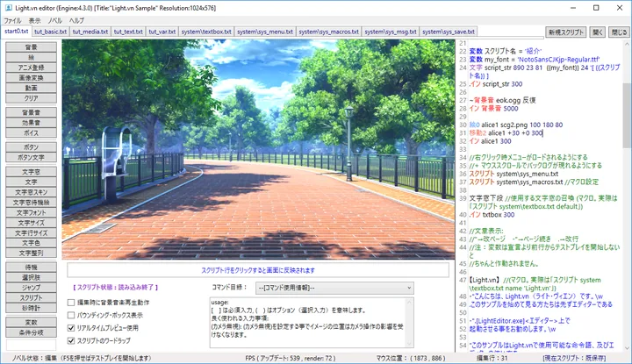Screen dimensions: 632x364
Task: Open the 表示 menu
Action: tap(34, 20)
